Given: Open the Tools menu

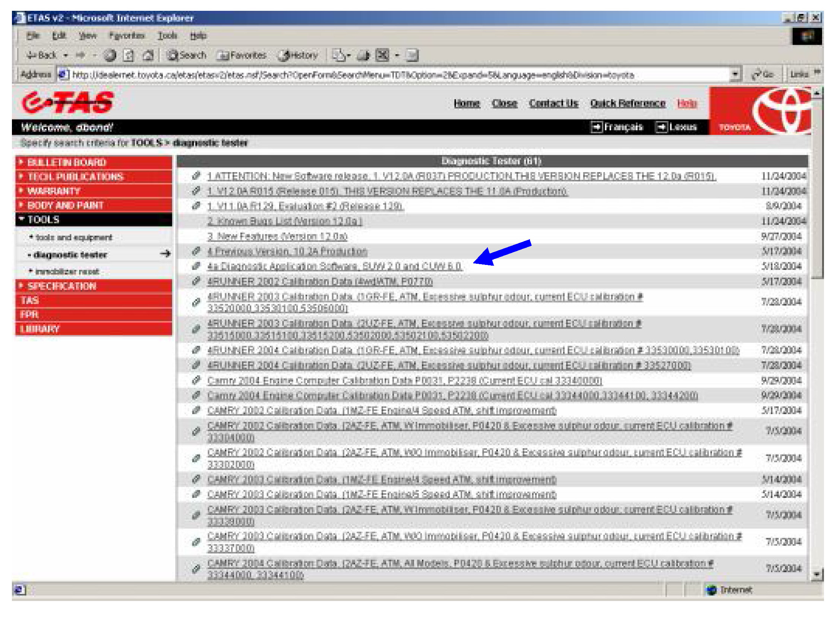Looking at the screenshot, I should tap(167, 36).
